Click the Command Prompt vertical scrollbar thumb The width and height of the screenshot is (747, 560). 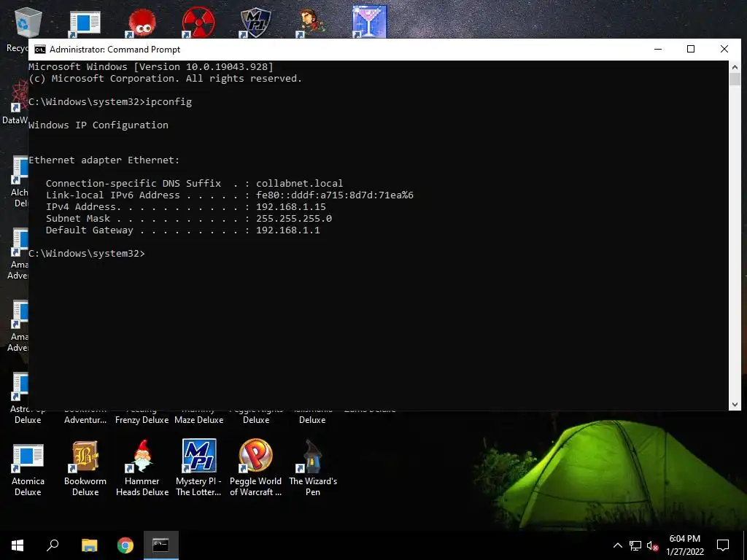pyautogui.click(x=735, y=79)
